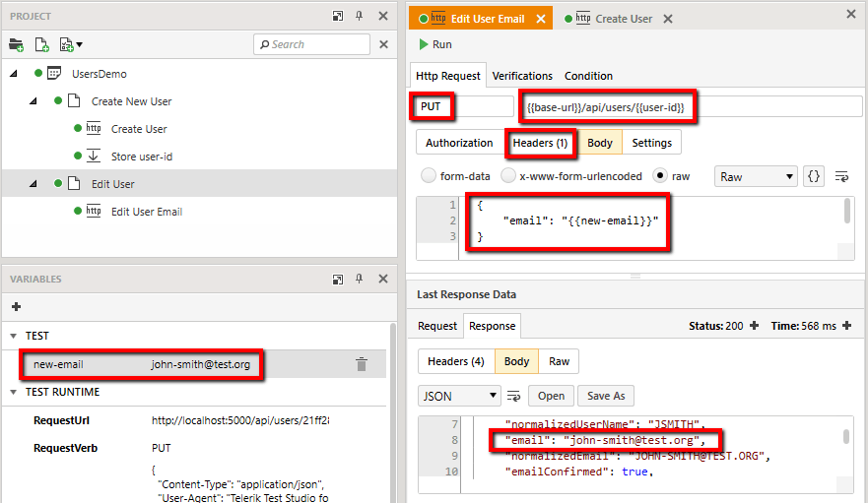The width and height of the screenshot is (868, 503).
Task: Collapse the Edit User node
Action: point(33,183)
